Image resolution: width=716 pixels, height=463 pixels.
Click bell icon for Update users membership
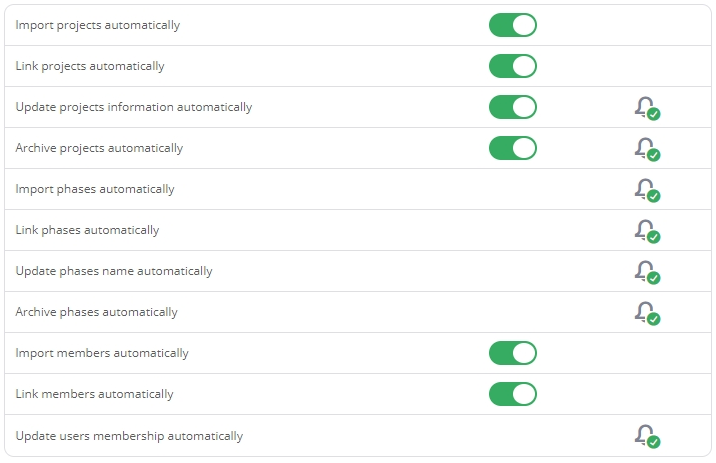[647, 436]
